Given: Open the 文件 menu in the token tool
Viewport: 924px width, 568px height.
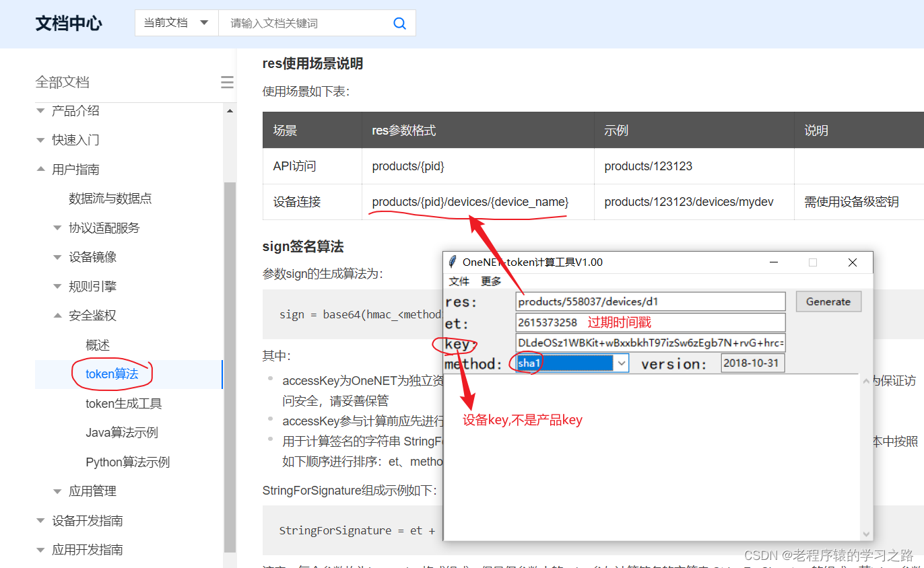Looking at the screenshot, I should pyautogui.click(x=459, y=281).
